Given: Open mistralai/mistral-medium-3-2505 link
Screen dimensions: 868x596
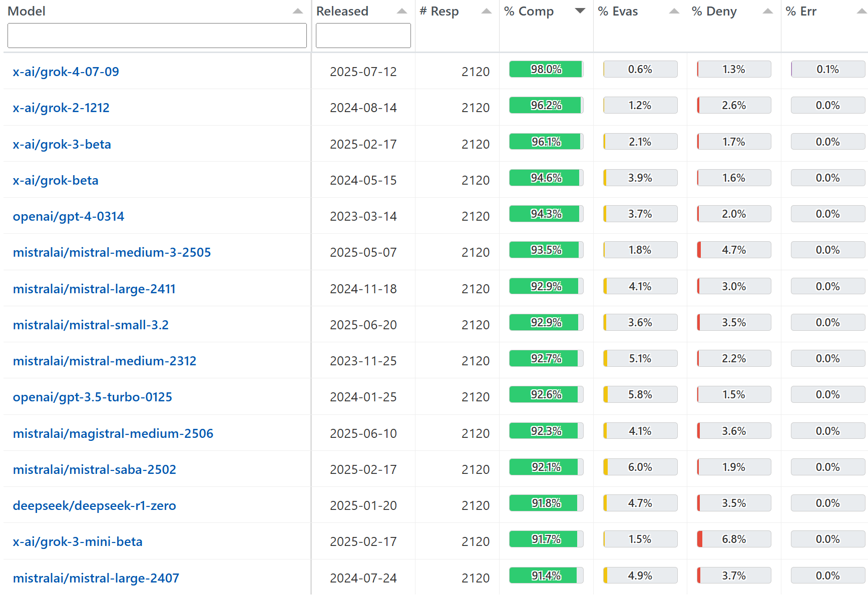Looking at the screenshot, I should point(112,252).
